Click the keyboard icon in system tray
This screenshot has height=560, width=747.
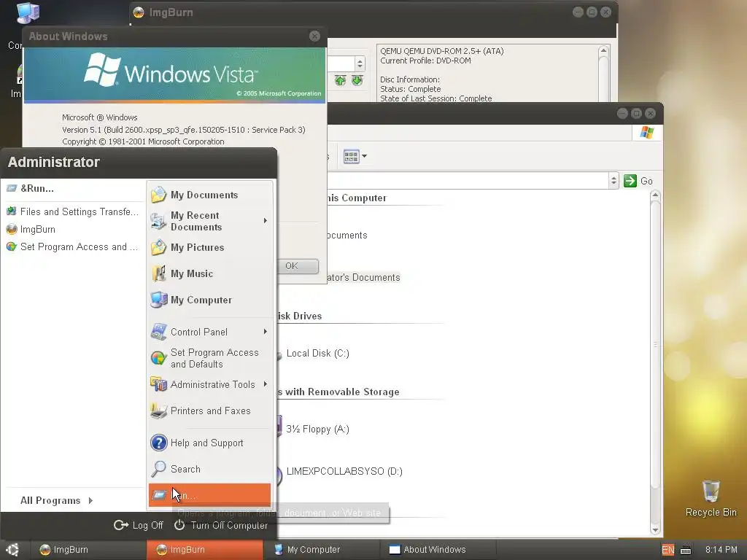[x=686, y=550]
